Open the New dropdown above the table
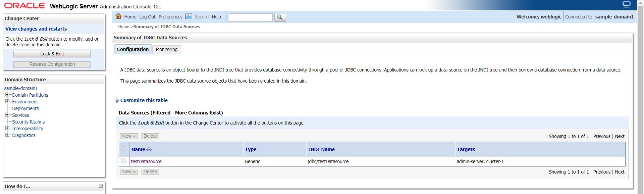Image resolution: width=644 pixels, height=194 pixels. [x=129, y=136]
